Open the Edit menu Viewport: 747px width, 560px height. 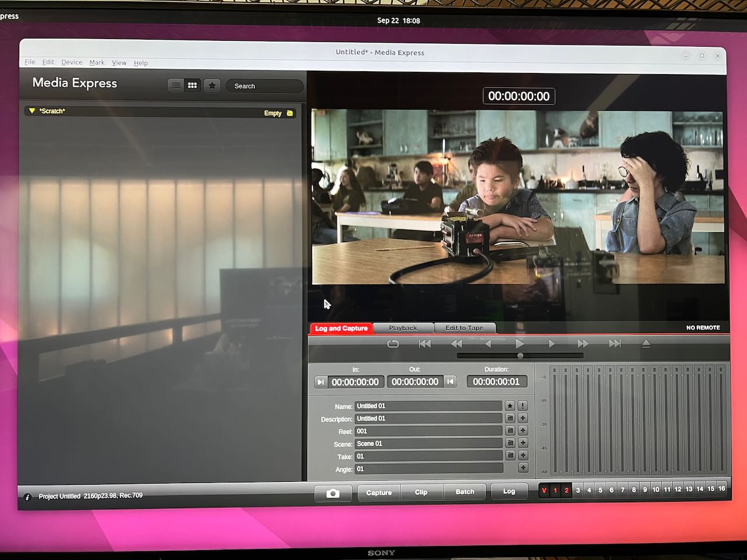48,62
